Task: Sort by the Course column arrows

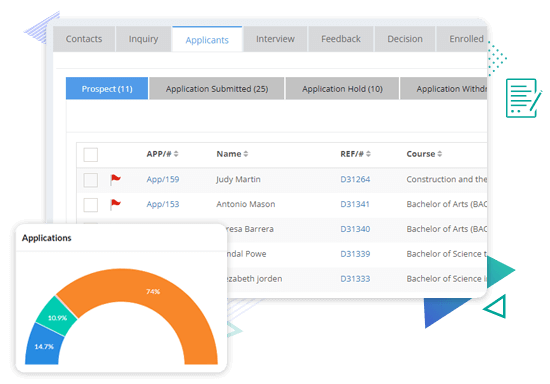Action: (x=440, y=154)
